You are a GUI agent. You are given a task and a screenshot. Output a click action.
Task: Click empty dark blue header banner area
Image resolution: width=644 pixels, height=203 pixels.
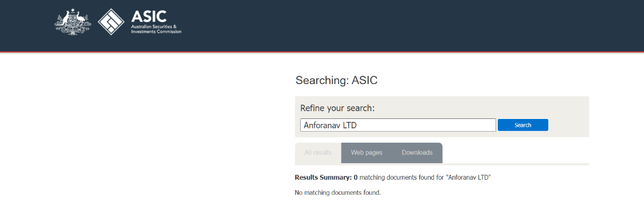411,25
